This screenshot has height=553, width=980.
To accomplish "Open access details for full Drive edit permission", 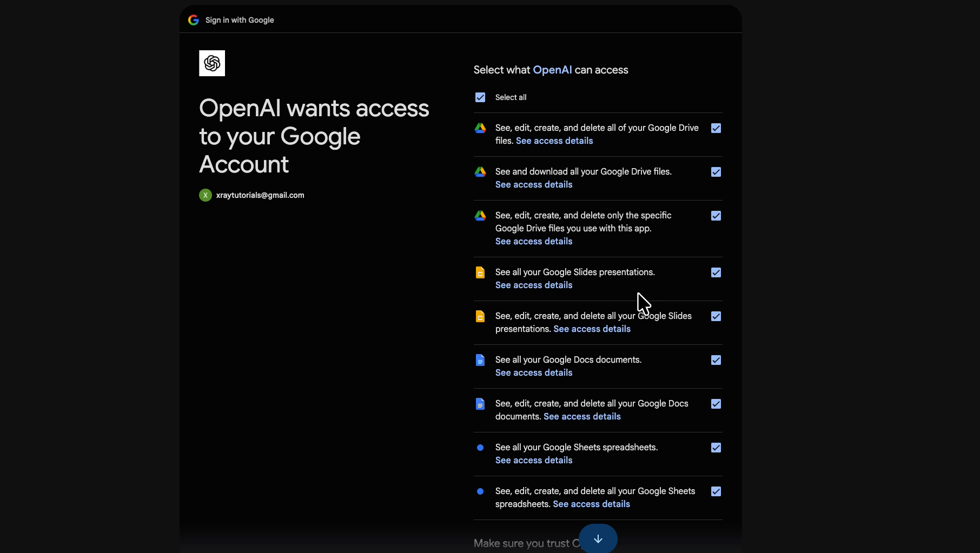I will [554, 141].
